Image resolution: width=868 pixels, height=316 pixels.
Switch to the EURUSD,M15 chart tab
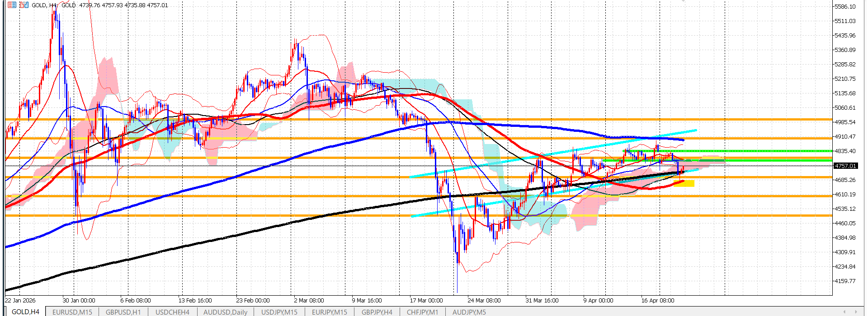[72, 312]
